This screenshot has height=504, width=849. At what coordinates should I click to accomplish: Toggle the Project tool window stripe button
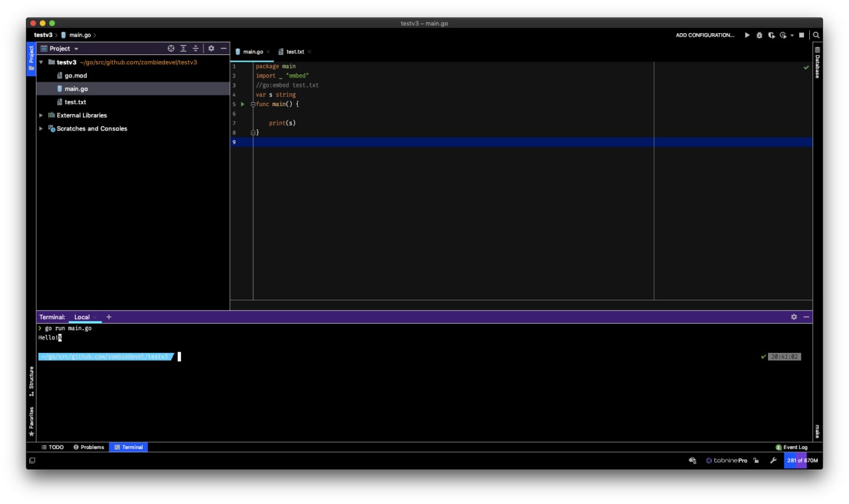[x=31, y=59]
